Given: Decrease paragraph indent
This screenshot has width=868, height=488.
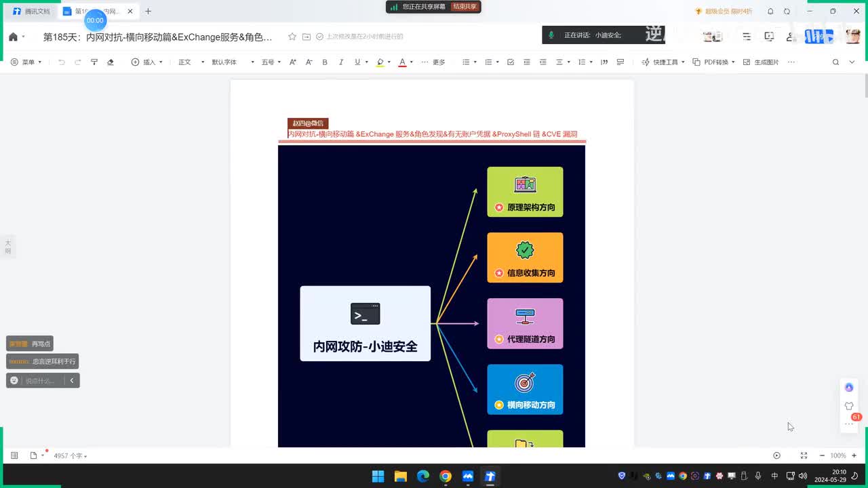Looking at the screenshot, I should coord(527,62).
